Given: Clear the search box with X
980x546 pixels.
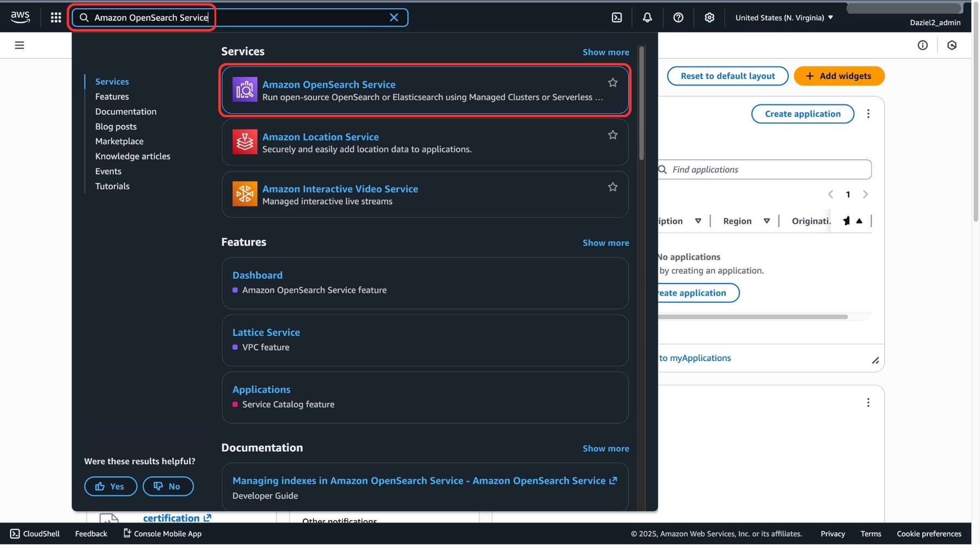Looking at the screenshot, I should pyautogui.click(x=394, y=17).
